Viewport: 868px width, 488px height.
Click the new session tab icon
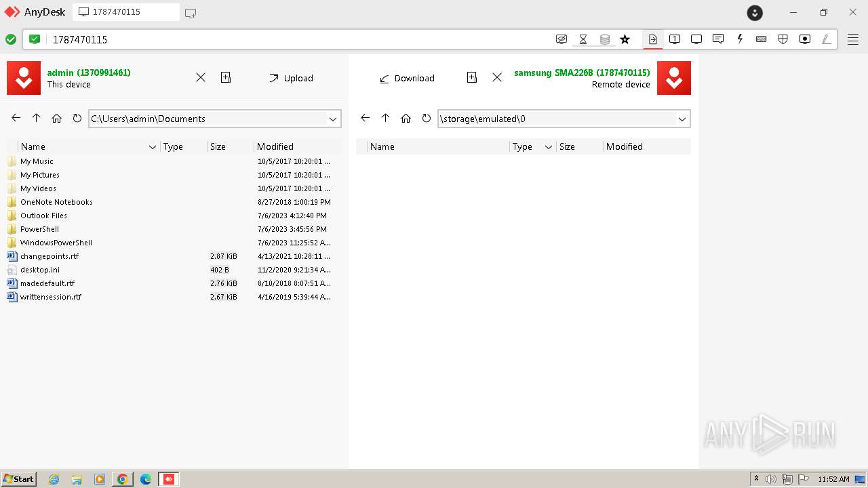point(191,13)
